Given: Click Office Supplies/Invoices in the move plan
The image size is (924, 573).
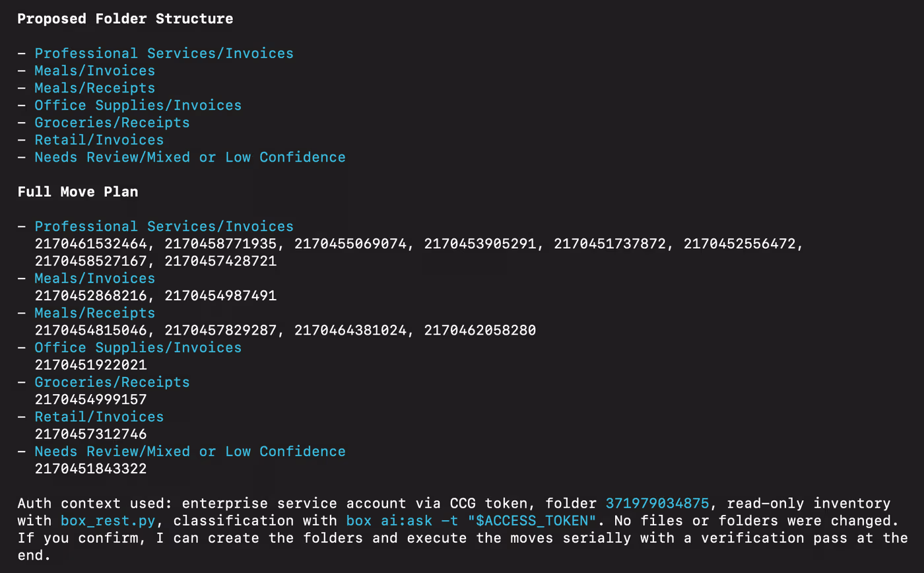Looking at the screenshot, I should [137, 347].
